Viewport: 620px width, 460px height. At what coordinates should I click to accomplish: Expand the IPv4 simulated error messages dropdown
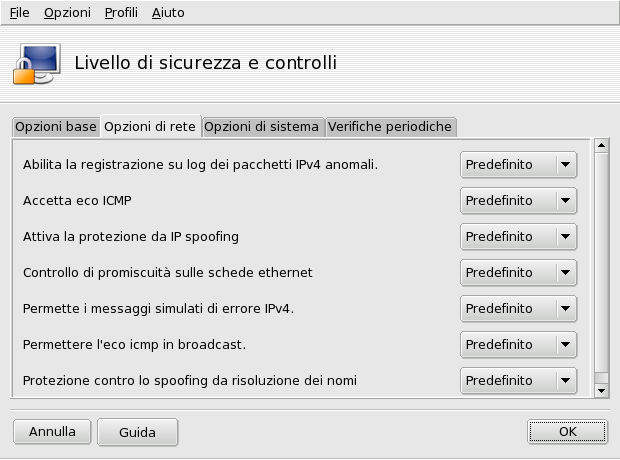518,309
